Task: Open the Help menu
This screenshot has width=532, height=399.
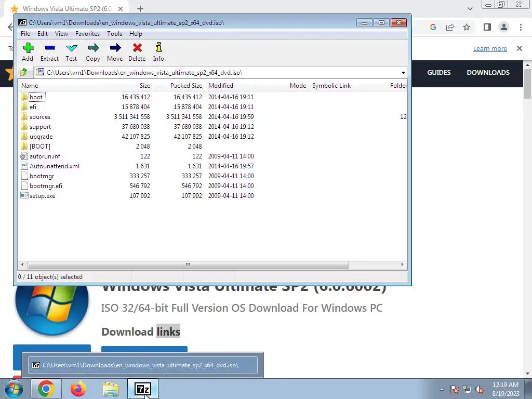Action: (x=136, y=34)
